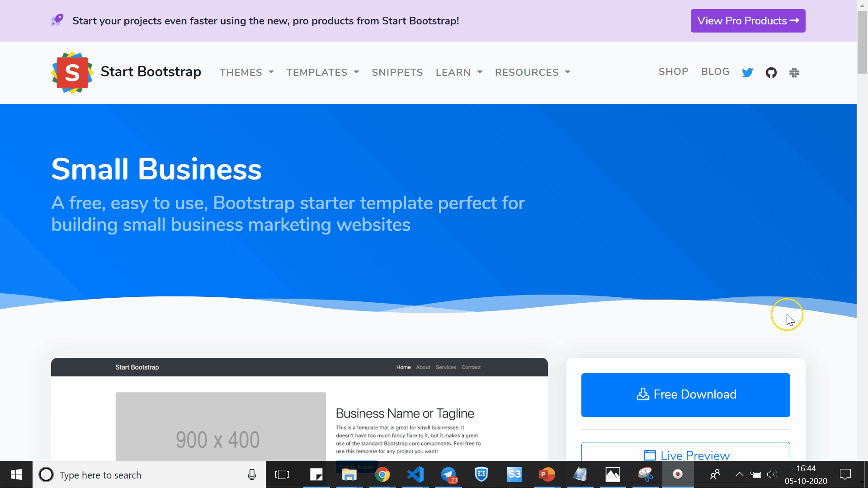Open Task View on the taskbar
The width and height of the screenshot is (868, 488).
coord(282,474)
